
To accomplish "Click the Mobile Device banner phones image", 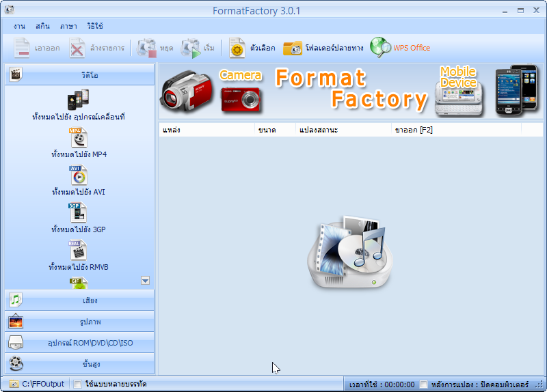I will point(517,91).
